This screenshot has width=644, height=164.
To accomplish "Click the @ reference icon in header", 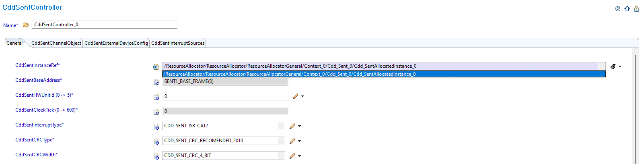I will click(x=617, y=8).
